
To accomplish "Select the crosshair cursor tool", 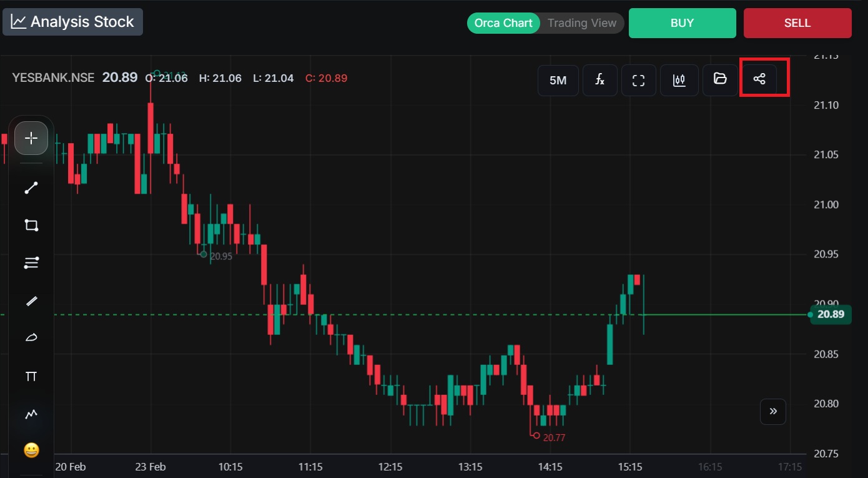I will (x=31, y=138).
